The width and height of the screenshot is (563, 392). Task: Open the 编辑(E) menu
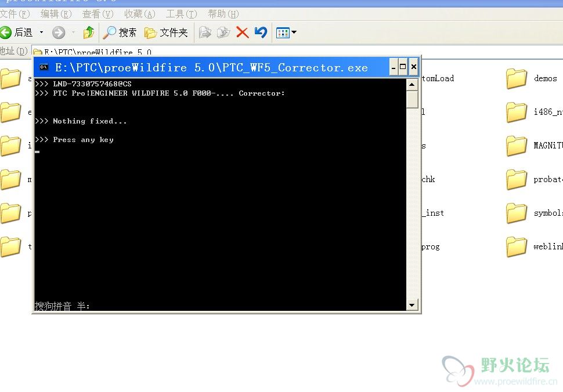(56, 14)
